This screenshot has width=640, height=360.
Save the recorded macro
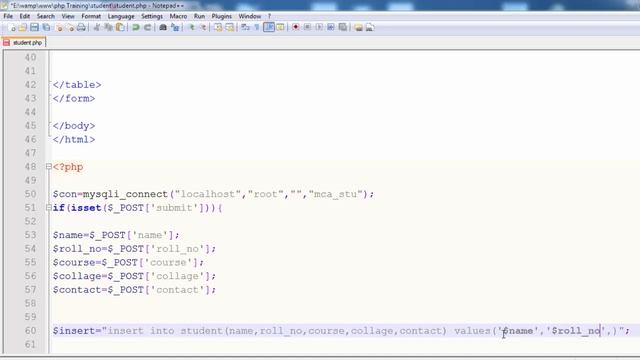coord(343,27)
